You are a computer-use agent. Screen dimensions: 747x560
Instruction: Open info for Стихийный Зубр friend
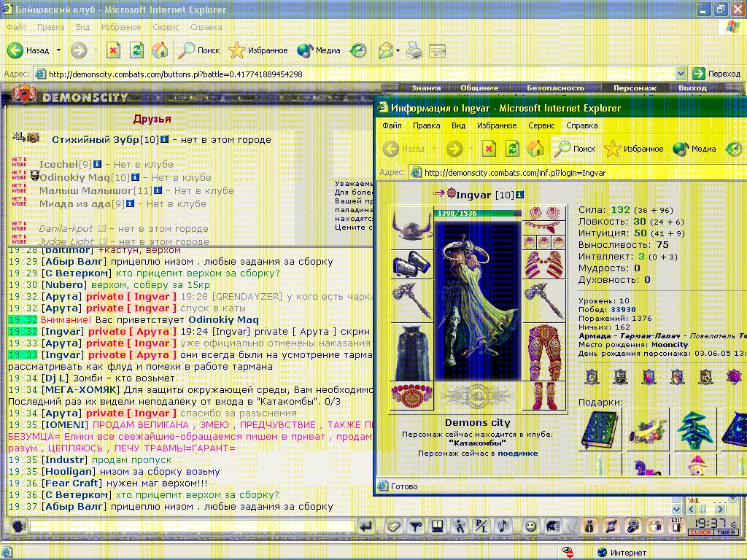164,139
